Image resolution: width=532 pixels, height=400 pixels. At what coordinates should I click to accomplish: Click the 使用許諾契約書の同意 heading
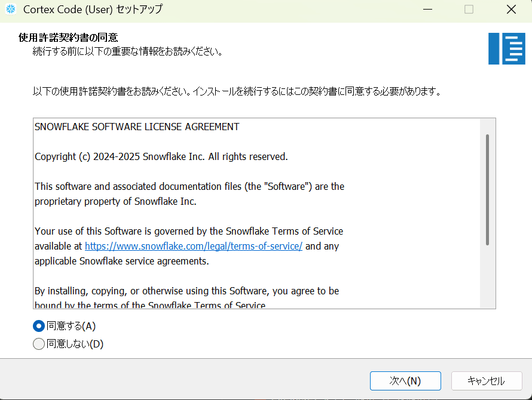[x=68, y=37]
